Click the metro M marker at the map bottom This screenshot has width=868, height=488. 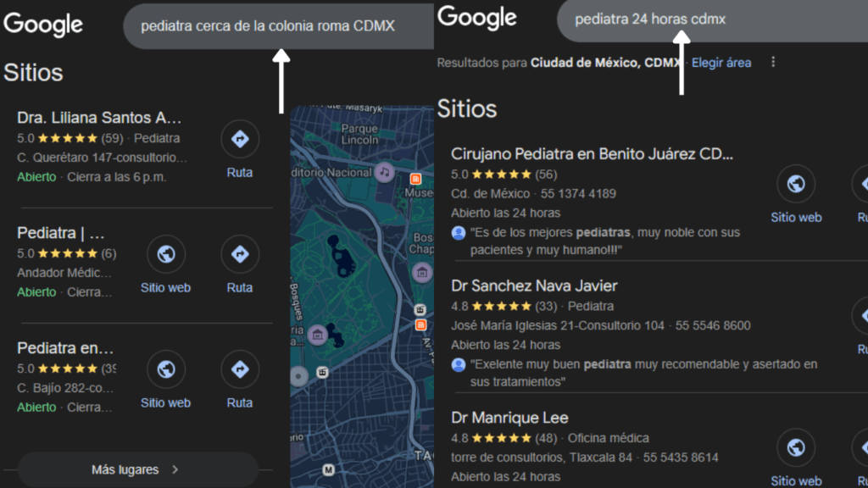(328, 469)
